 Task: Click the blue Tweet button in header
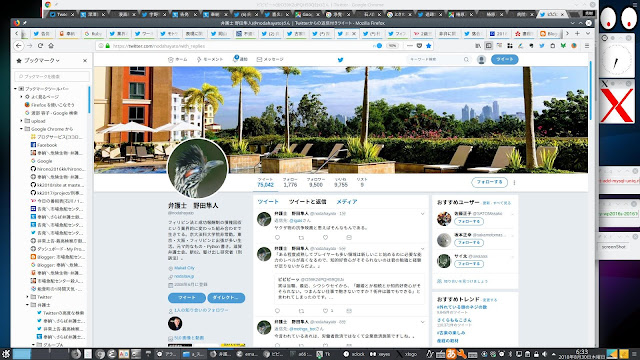(x=504, y=60)
